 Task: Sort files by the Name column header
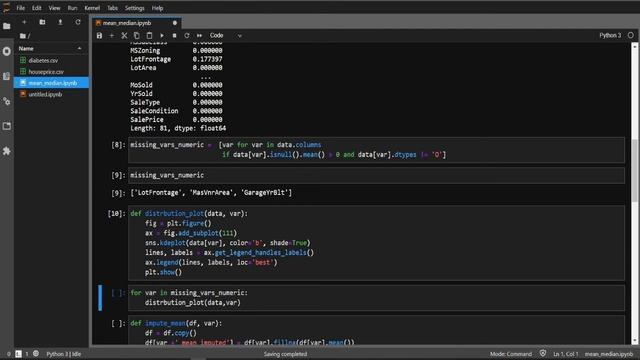click(x=51, y=48)
